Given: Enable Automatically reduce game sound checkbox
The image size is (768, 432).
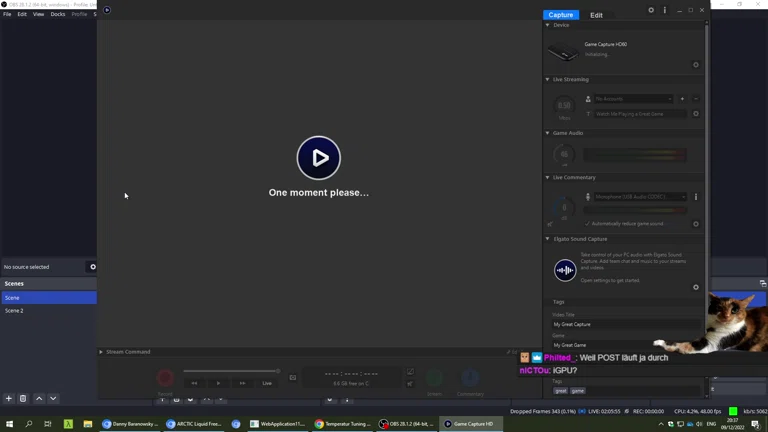Looking at the screenshot, I should 587,224.
